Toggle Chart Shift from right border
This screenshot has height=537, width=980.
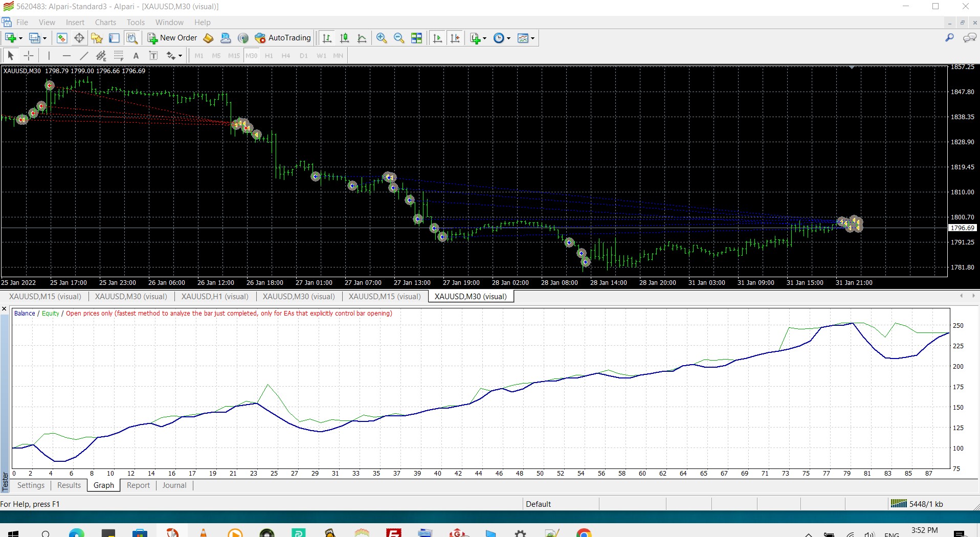click(455, 38)
